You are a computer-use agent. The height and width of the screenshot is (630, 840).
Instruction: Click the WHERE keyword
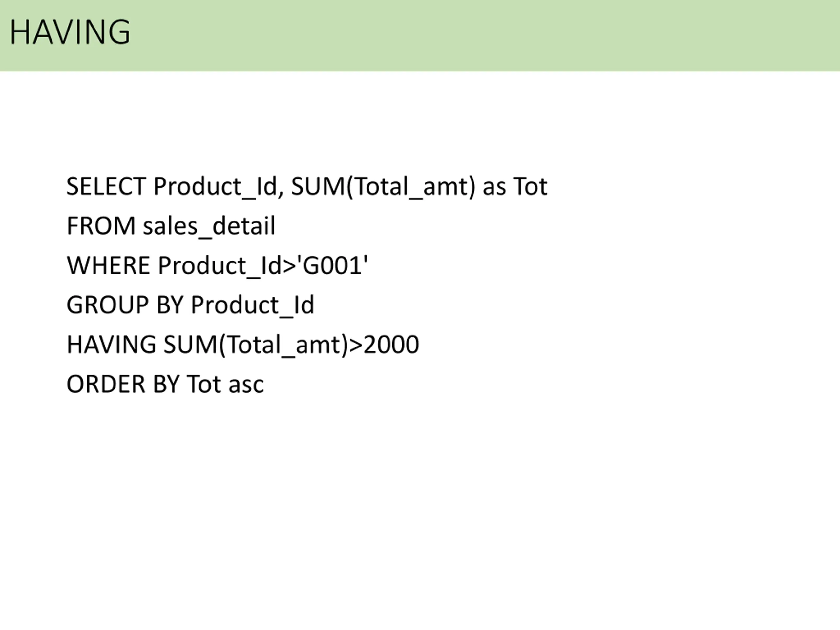(x=108, y=265)
